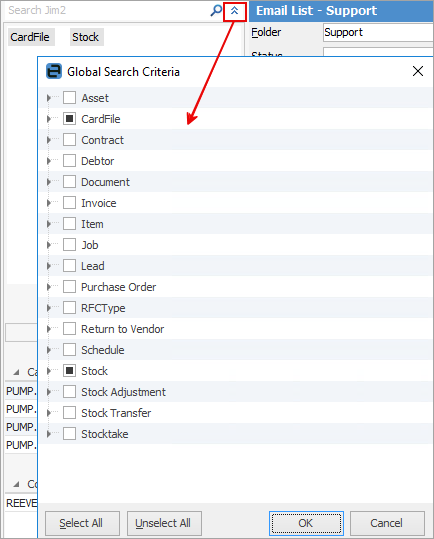Tick the Stock Transfer checkbox

[x=69, y=412]
